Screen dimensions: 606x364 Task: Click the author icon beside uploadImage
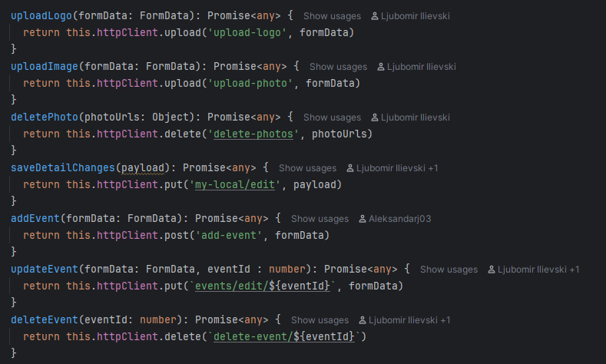[x=381, y=67]
